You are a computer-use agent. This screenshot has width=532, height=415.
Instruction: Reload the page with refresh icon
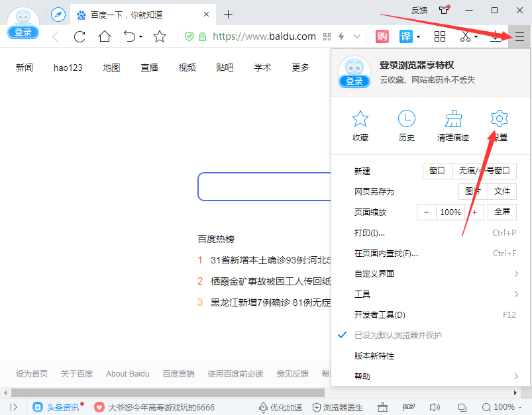[x=80, y=36]
